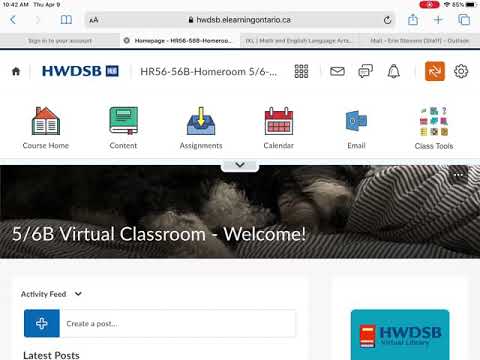Click the 'Create a post...' field
480x360 pixels.
(178, 323)
